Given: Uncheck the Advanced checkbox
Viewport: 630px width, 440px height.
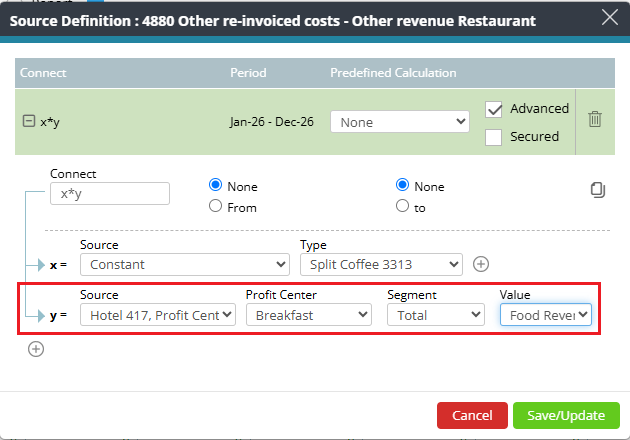Looking at the screenshot, I should 493,109.
